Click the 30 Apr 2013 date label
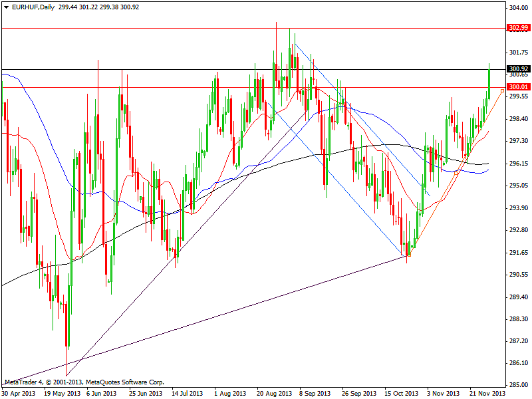This screenshot has height=399, width=532. [x=18, y=393]
